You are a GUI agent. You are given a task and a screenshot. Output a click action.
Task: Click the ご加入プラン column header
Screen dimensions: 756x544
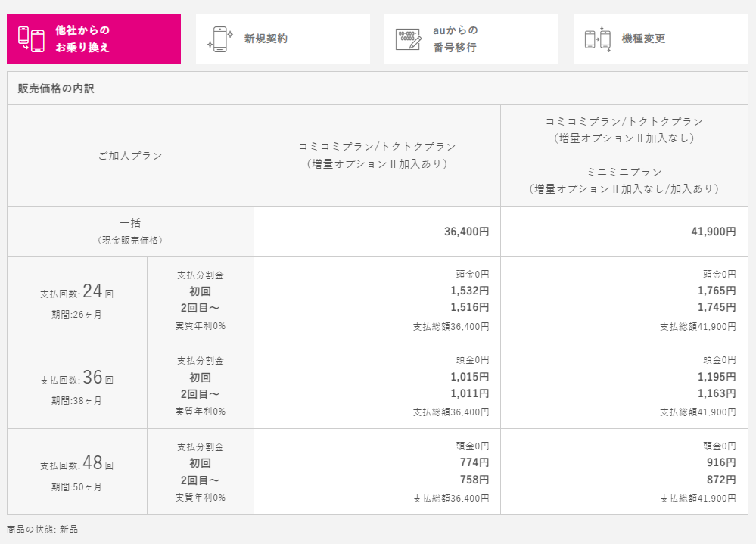coord(131,156)
